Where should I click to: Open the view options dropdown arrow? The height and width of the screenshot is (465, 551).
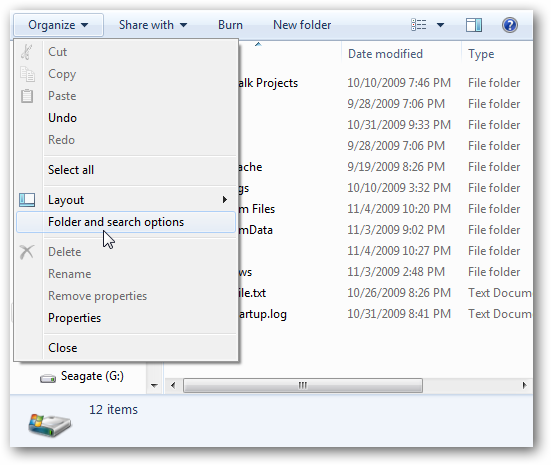click(440, 25)
